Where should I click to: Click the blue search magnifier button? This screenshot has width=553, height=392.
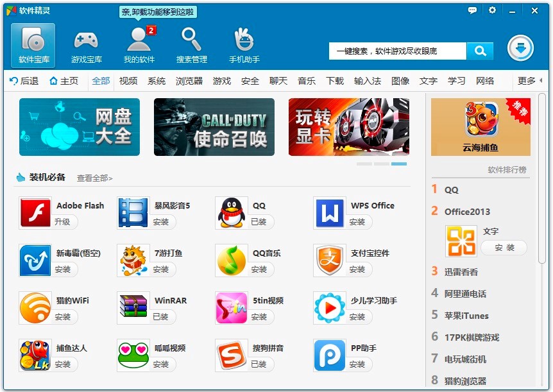click(x=480, y=51)
